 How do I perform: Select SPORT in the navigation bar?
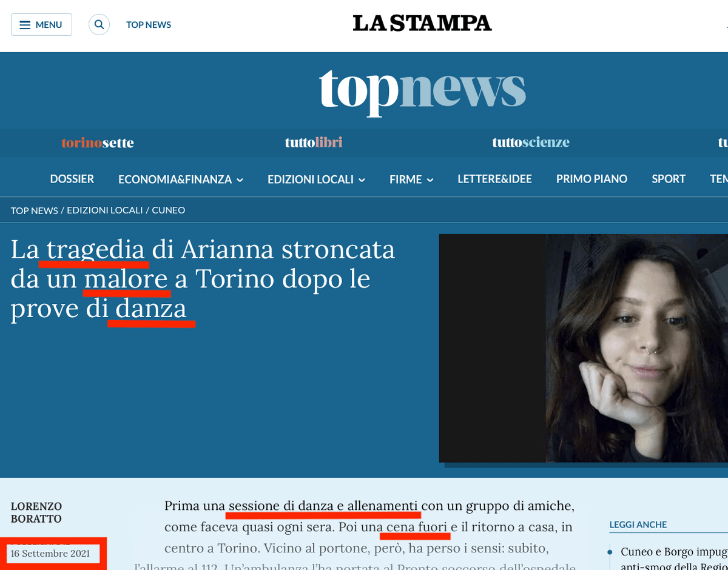669,179
